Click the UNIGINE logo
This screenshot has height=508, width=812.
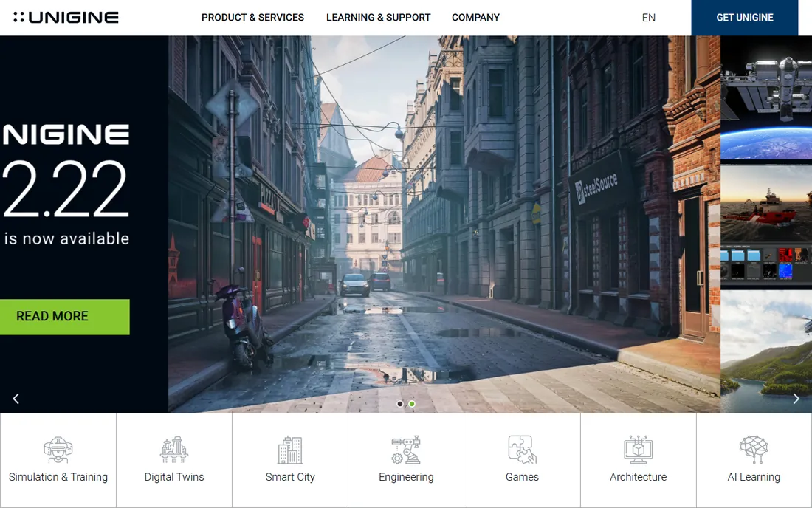pyautogui.click(x=66, y=17)
